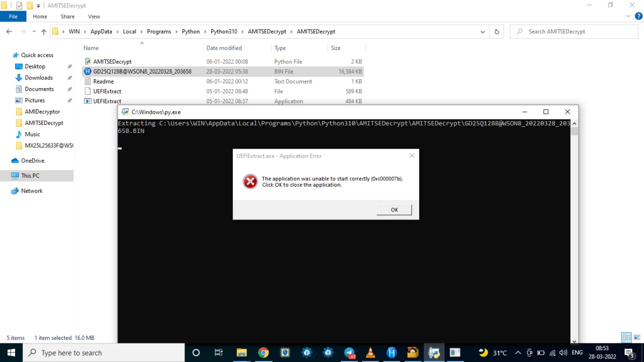644x362 pixels.
Task: Open Pictures in the navigation pane
Action: [35, 100]
